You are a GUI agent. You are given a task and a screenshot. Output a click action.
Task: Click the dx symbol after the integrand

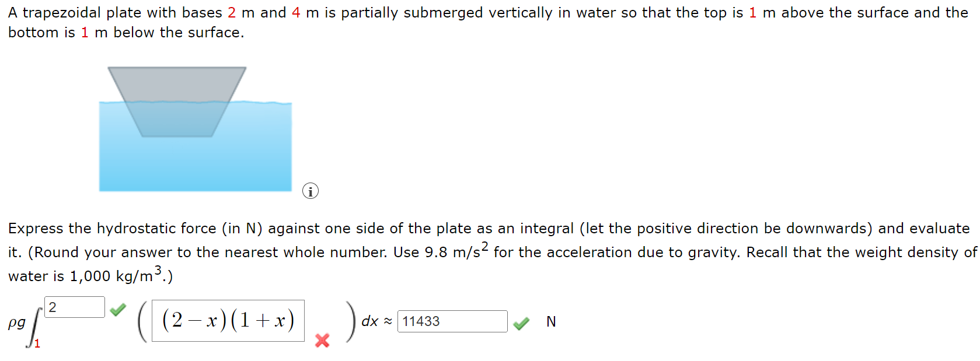pos(370,321)
